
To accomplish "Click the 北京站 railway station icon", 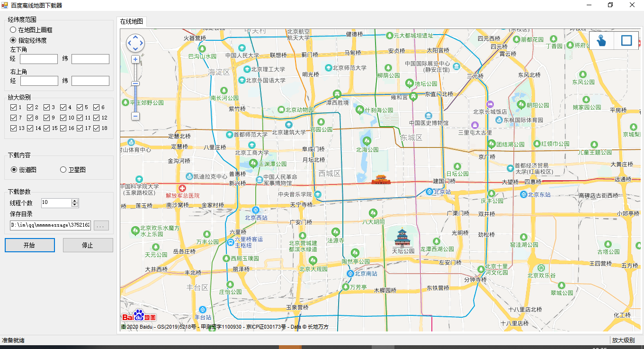I will point(429,192).
